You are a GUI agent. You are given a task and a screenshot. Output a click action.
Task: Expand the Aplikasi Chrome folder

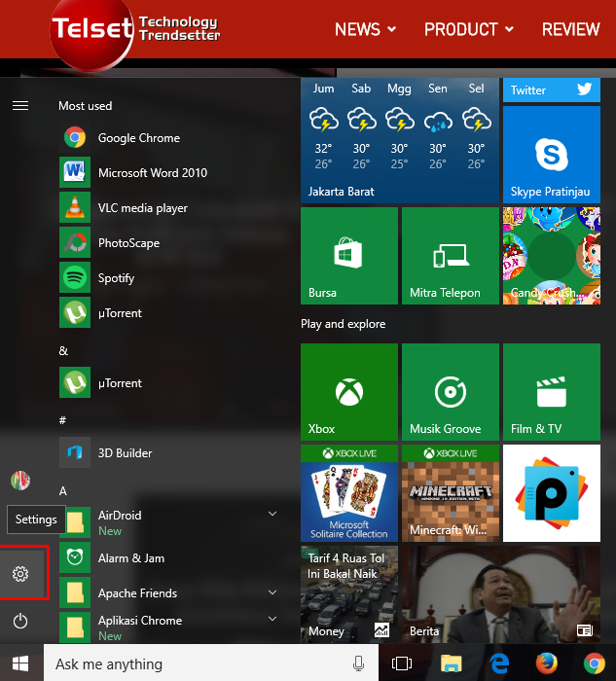coord(272,619)
